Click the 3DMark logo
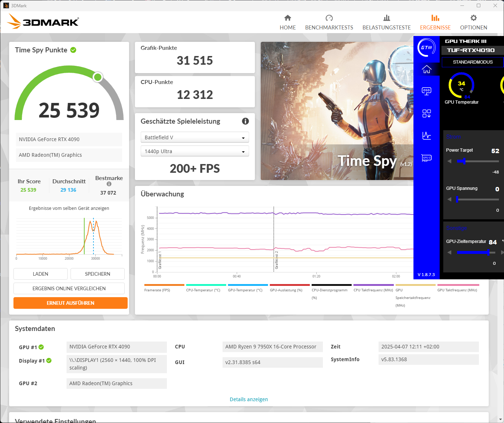Image resolution: width=504 pixels, height=423 pixels. 43,21
